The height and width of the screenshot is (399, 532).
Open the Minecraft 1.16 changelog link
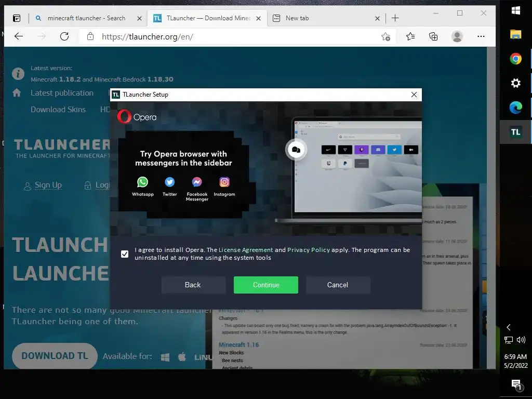pyautogui.click(x=239, y=345)
